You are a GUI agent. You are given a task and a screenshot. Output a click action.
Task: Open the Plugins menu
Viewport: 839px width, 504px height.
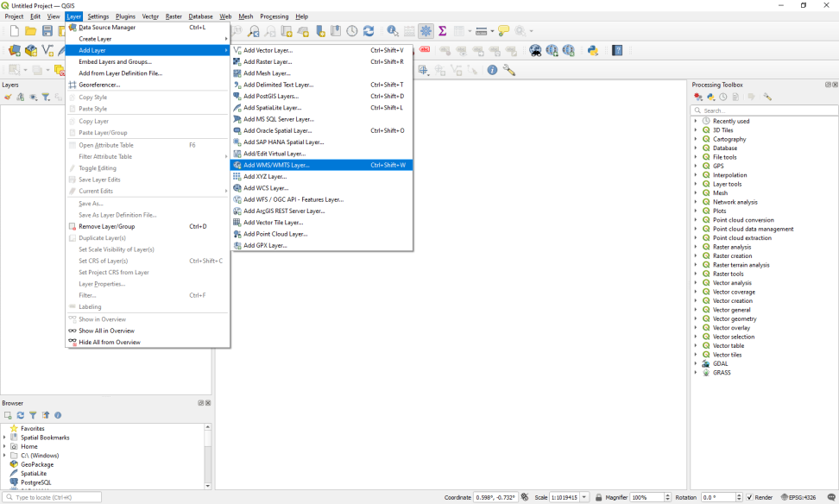(125, 16)
